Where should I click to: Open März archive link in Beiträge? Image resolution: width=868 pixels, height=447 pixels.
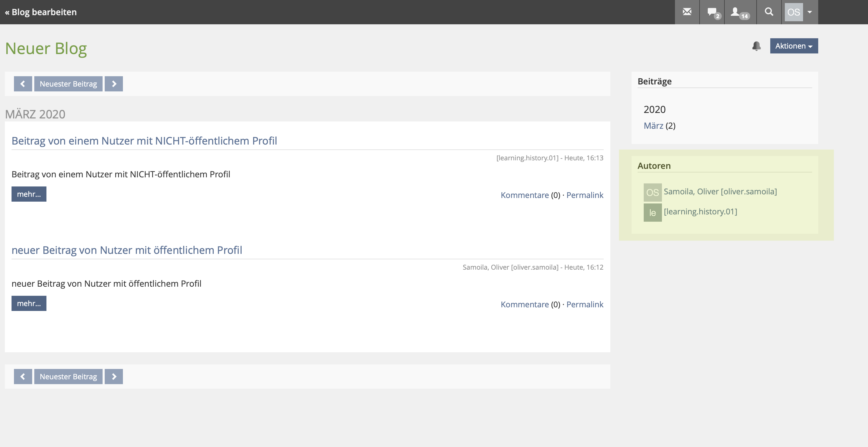pyautogui.click(x=653, y=126)
